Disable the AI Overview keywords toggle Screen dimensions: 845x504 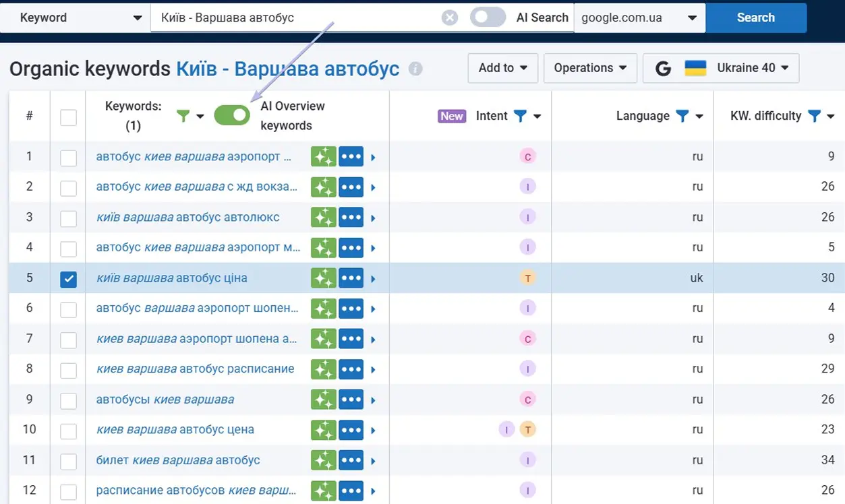coord(232,115)
